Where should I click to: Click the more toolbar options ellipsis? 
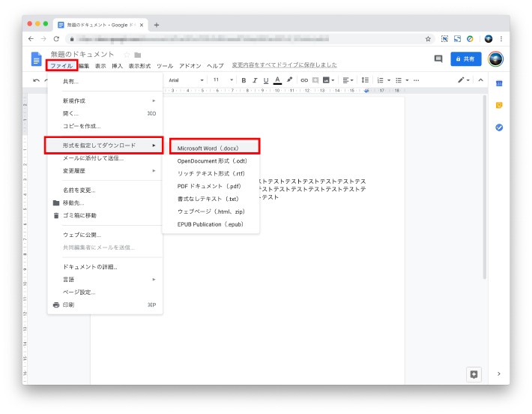(417, 80)
